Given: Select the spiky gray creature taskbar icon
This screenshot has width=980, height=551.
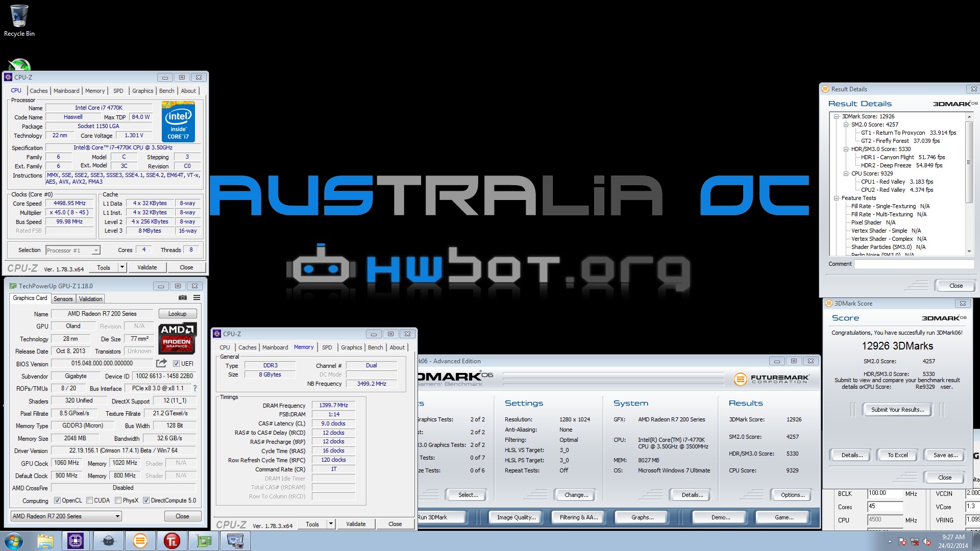Looking at the screenshot, I should pyautogui.click(x=108, y=541).
